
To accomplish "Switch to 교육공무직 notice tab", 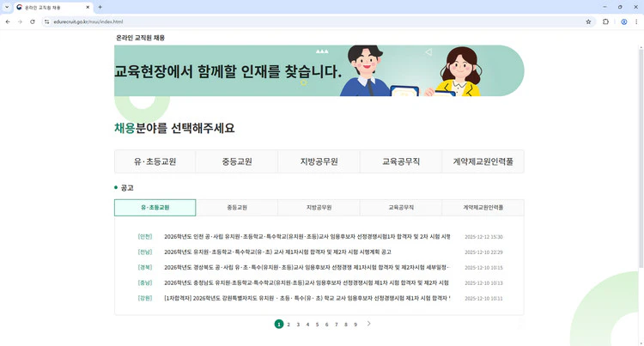I will pyautogui.click(x=401, y=208).
